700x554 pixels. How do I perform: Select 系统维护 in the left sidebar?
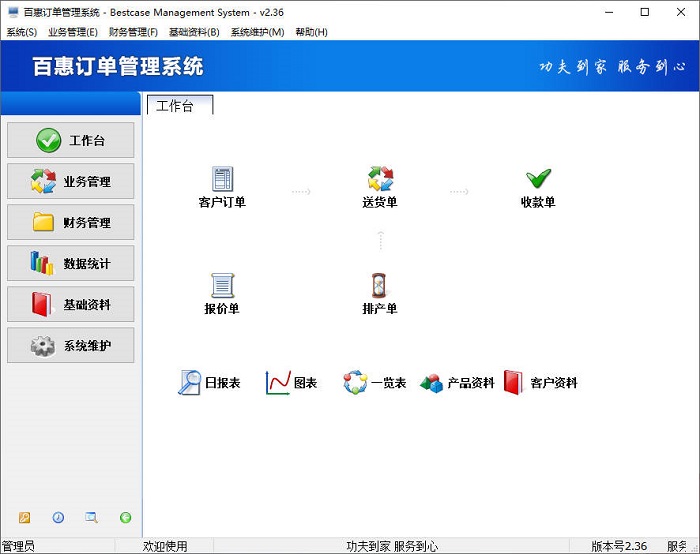(x=71, y=346)
